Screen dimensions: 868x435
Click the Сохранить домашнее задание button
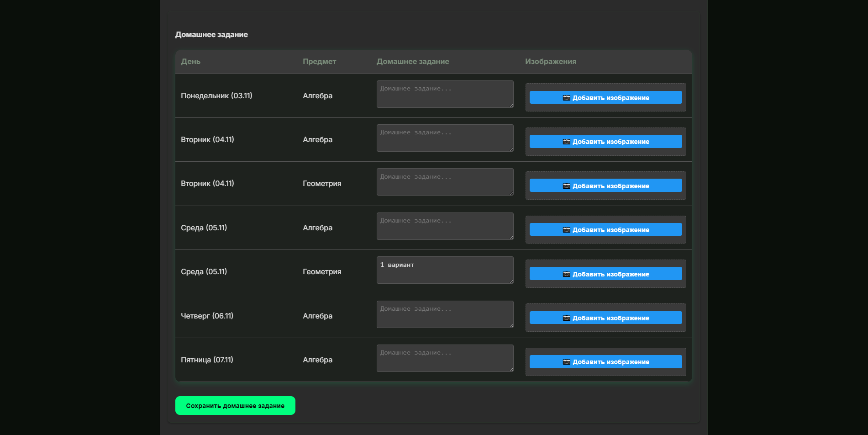coord(235,406)
